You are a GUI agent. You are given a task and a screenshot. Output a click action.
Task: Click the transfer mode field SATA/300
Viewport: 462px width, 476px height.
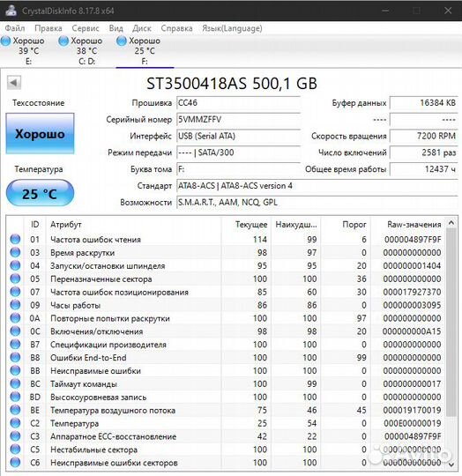[238, 152]
